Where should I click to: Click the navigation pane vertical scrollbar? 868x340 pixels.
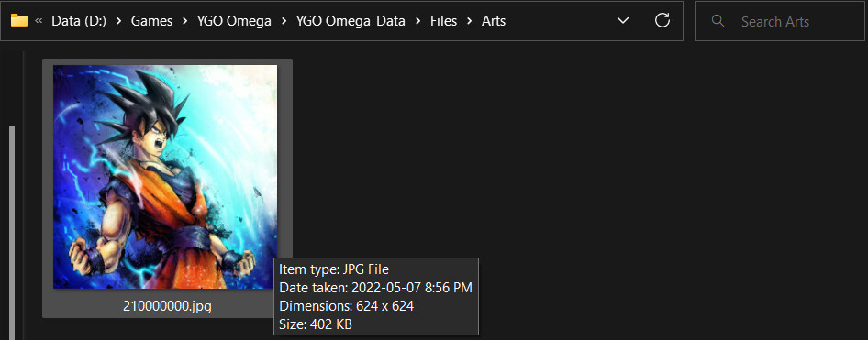point(12,232)
